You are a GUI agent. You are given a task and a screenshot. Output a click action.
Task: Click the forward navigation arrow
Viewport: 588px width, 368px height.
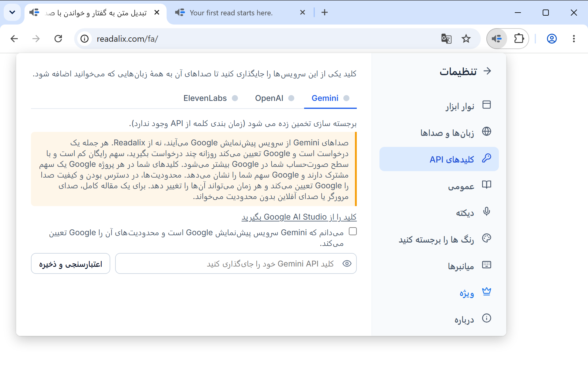[36, 39]
